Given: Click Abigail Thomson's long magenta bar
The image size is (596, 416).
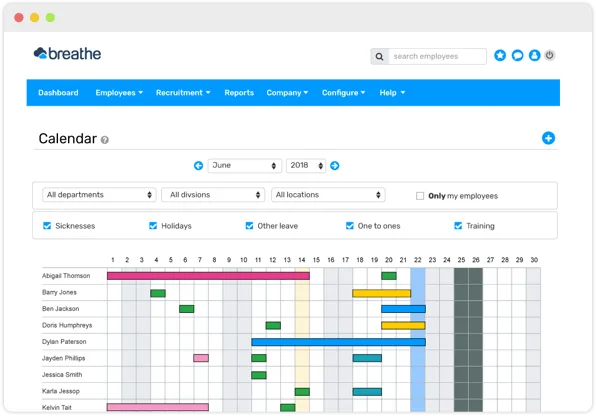Looking at the screenshot, I should (208, 276).
